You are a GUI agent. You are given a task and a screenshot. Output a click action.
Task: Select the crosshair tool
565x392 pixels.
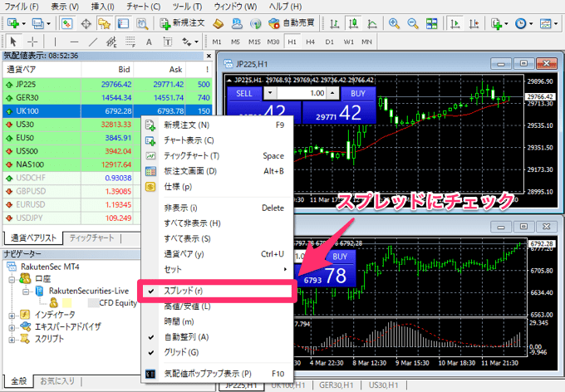[x=32, y=42]
